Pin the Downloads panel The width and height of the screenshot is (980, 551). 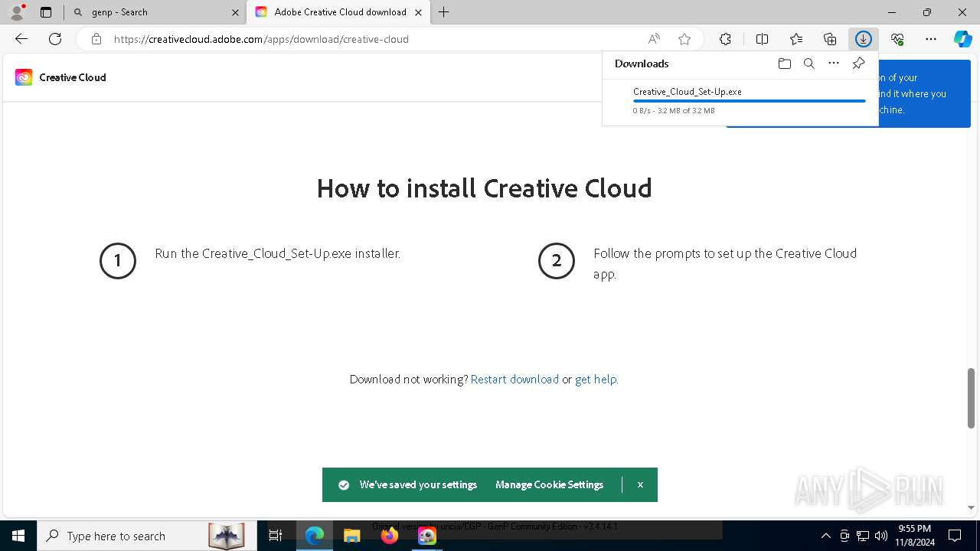coord(858,64)
